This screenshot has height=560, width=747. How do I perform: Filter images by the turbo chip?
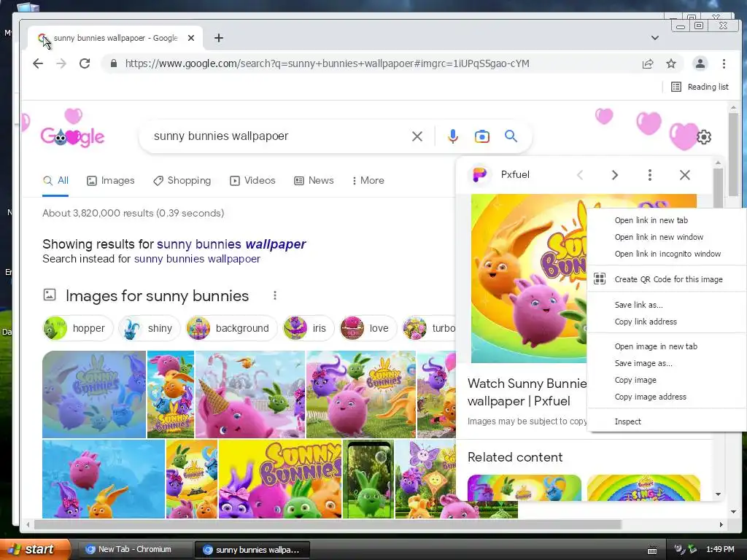[429, 328]
